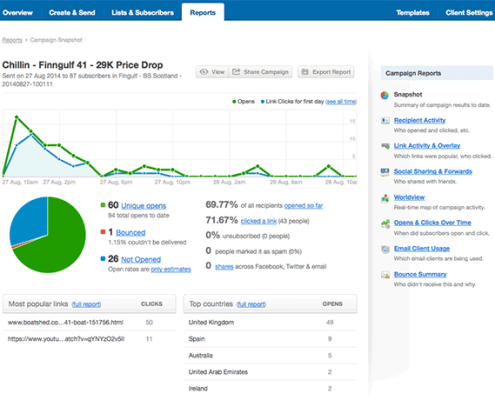Screen dimensions: 495x400
Task: Open Link Activity & Overlay report
Action: point(427,146)
